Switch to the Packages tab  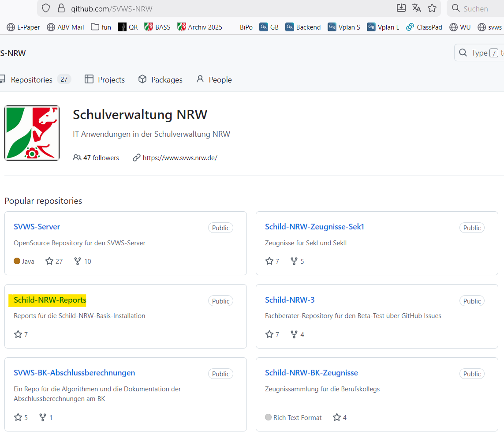point(160,79)
